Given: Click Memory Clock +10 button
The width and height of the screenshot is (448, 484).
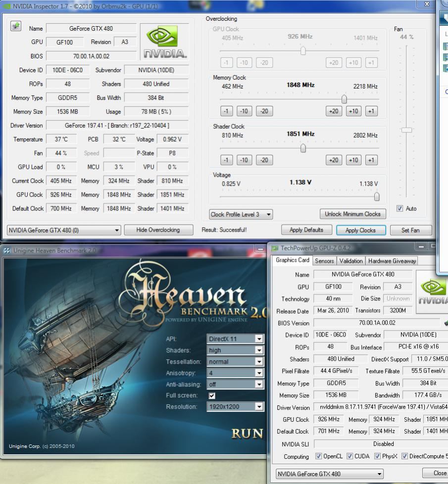Looking at the screenshot, I should 353,111.
